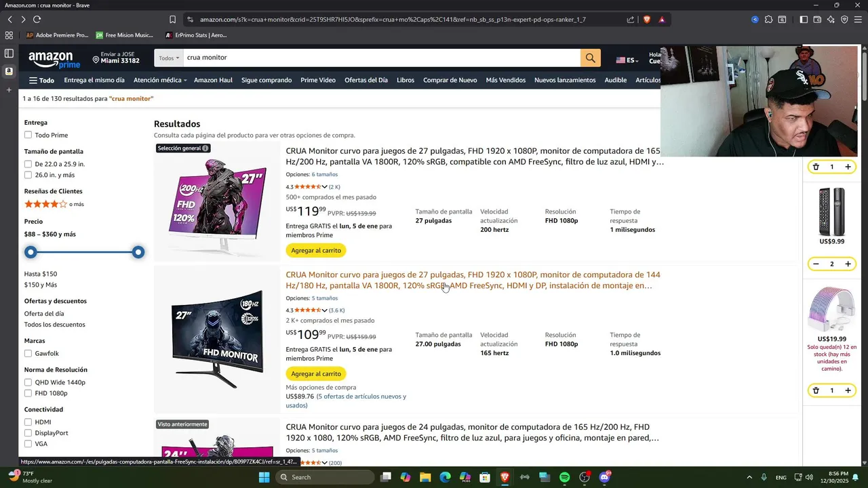
Task: Open Spotify from the taskbar
Action: [565, 477]
